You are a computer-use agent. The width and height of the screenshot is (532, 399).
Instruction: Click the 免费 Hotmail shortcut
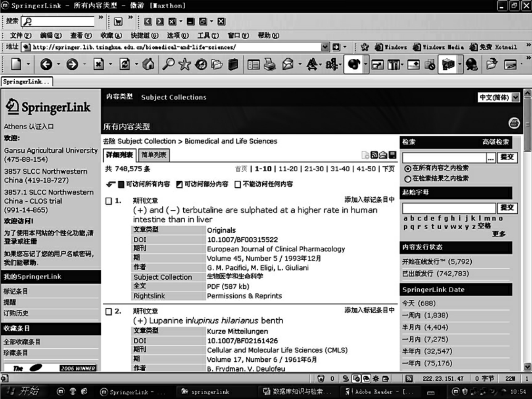[x=494, y=47]
